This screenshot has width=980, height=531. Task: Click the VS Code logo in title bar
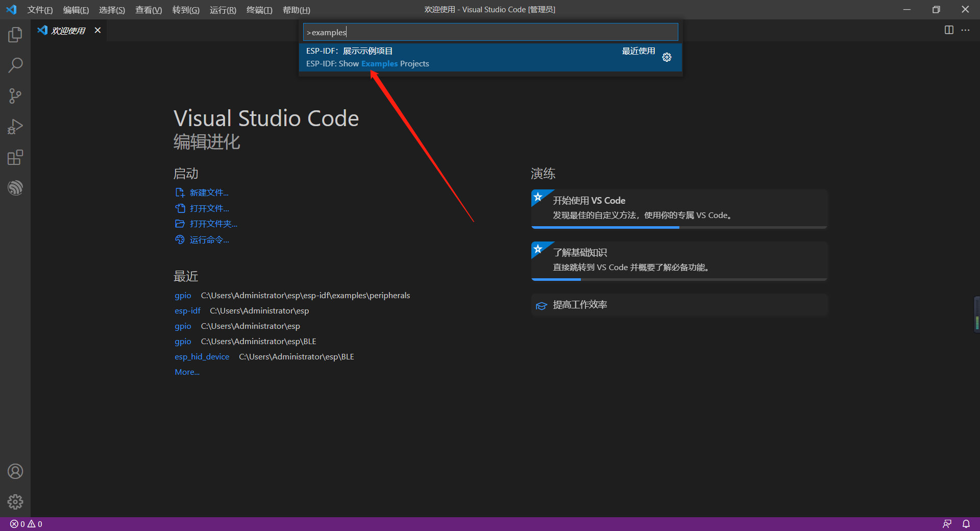(x=11, y=10)
